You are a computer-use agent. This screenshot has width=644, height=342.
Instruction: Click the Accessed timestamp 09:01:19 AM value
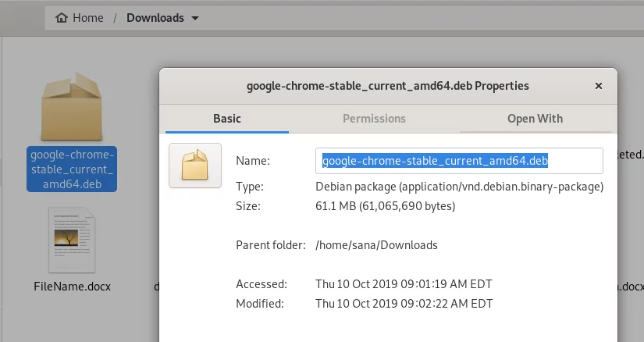(404, 284)
